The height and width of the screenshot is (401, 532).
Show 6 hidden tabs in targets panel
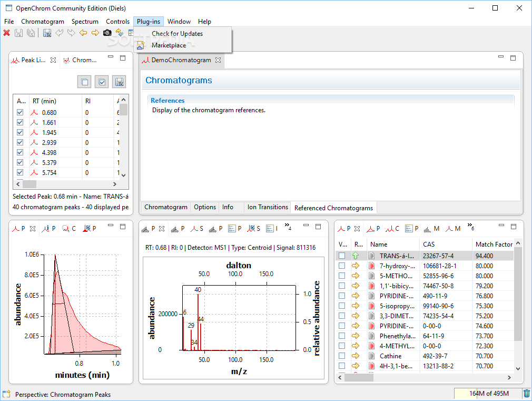pyautogui.click(x=470, y=227)
